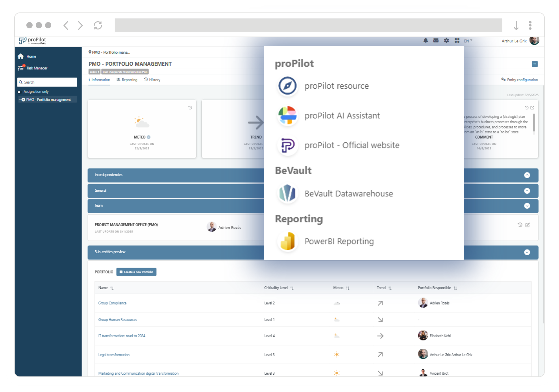Click the apps grid launcher icon
The height and width of the screenshot is (392, 559).
pos(457,41)
